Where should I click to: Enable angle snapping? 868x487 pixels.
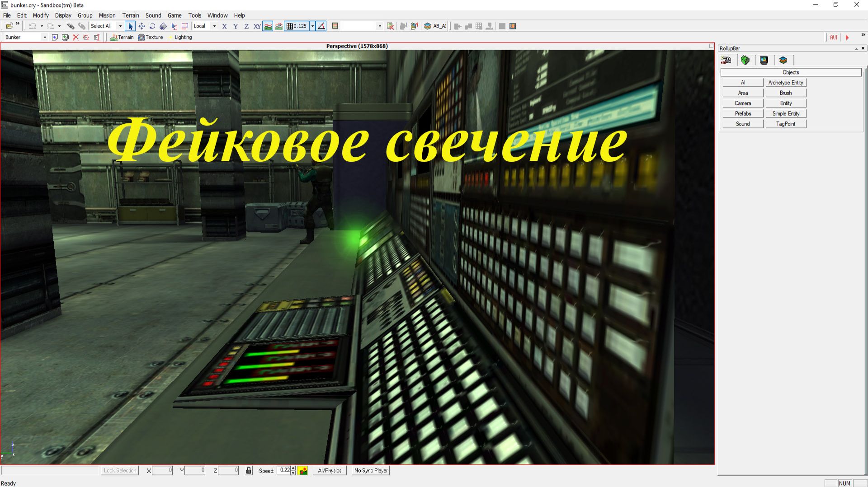(x=321, y=26)
